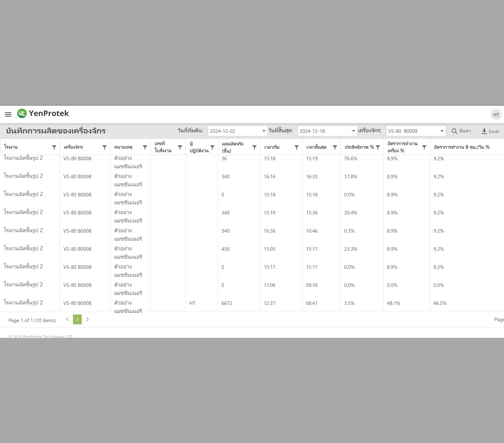Filter the หมายเหตุ column
This screenshot has height=443, width=504.
(x=145, y=147)
